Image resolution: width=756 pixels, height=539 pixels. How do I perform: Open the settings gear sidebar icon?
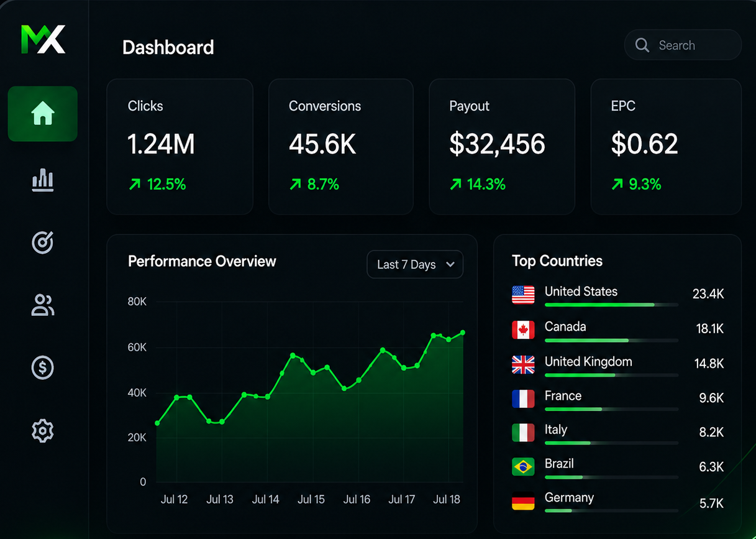pos(43,430)
